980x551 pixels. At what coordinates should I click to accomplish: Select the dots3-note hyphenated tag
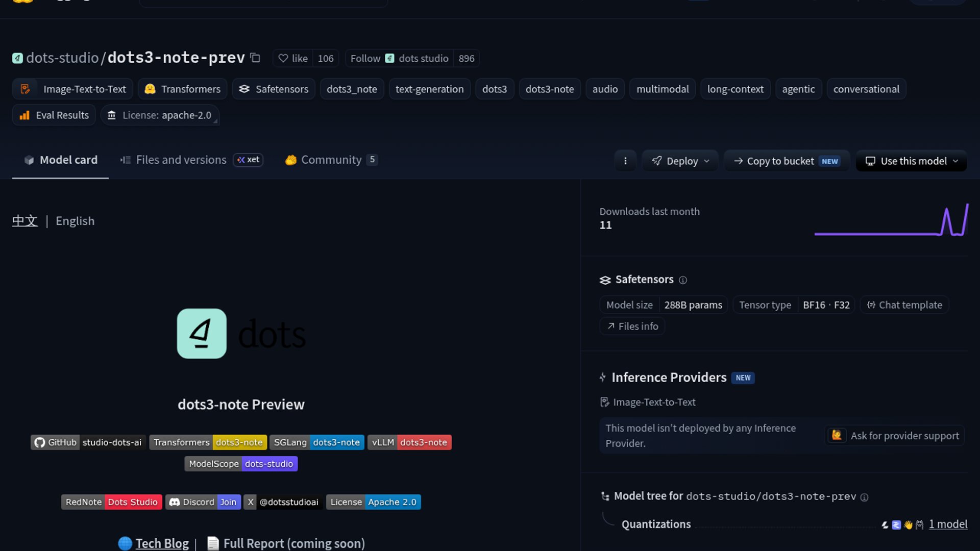(550, 89)
